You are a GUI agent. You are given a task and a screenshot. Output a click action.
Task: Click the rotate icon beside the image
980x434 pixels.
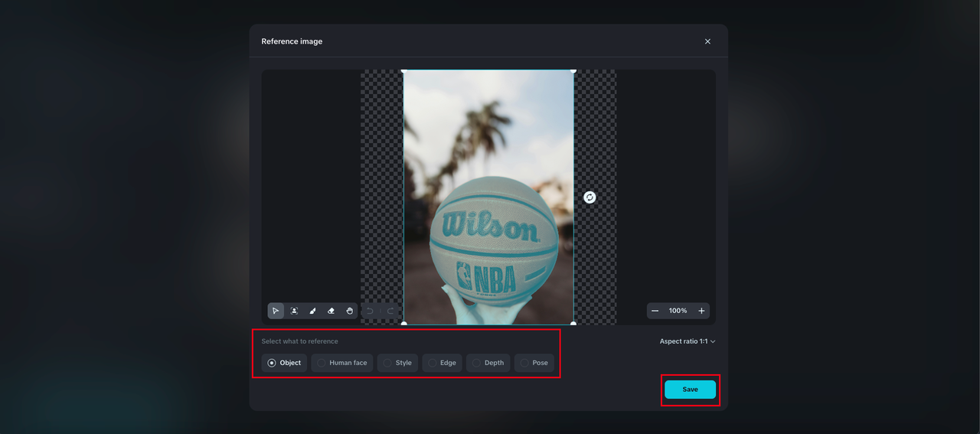(x=590, y=197)
